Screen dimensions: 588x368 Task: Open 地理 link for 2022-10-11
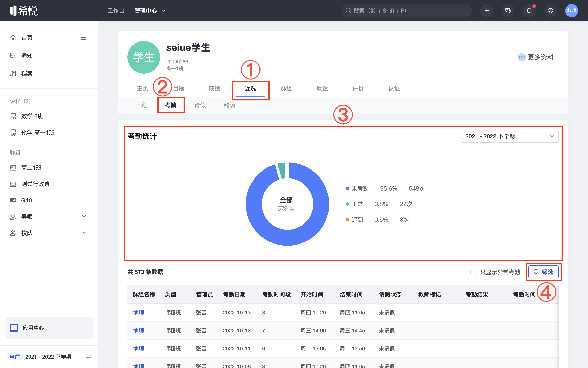138,349
